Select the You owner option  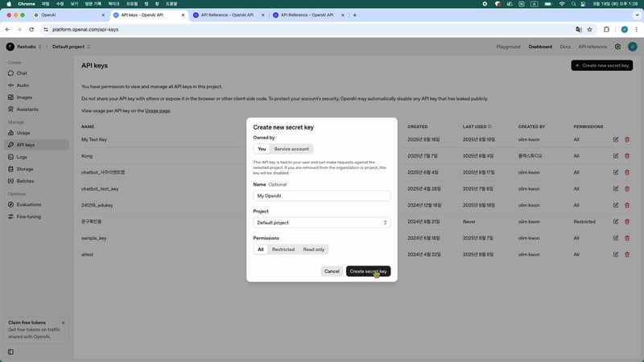pos(262,149)
